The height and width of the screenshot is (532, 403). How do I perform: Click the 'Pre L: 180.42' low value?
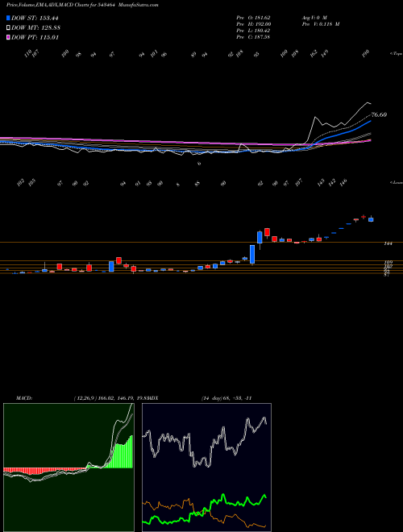point(253,31)
